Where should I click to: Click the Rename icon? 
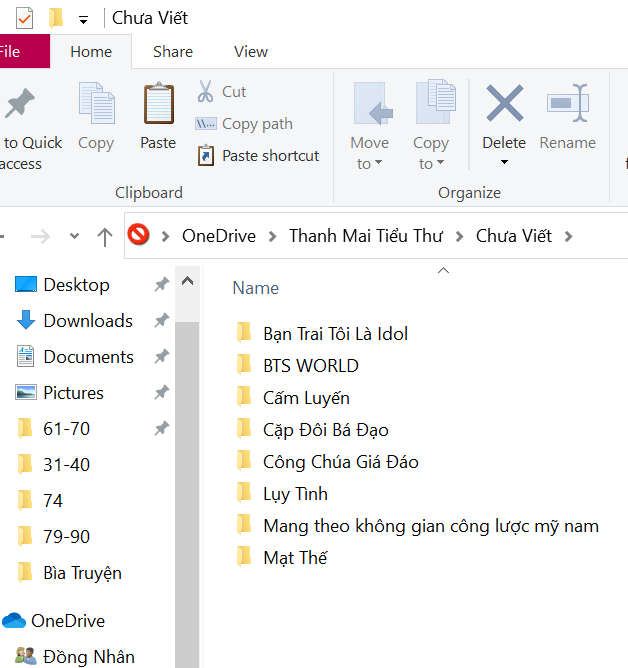[568, 103]
